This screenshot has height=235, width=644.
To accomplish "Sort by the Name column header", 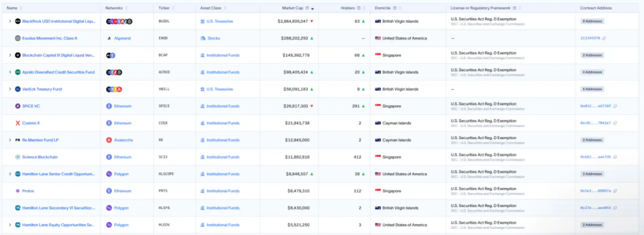I will 12,8.
